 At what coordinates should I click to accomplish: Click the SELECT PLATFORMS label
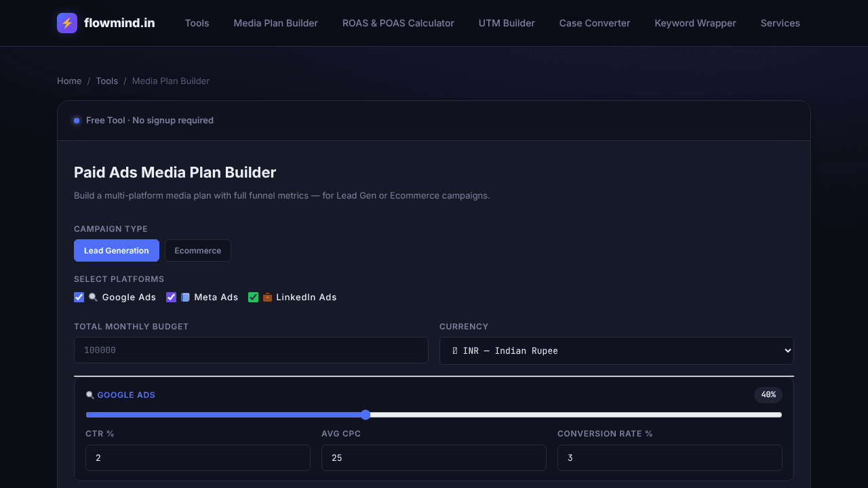tap(119, 279)
